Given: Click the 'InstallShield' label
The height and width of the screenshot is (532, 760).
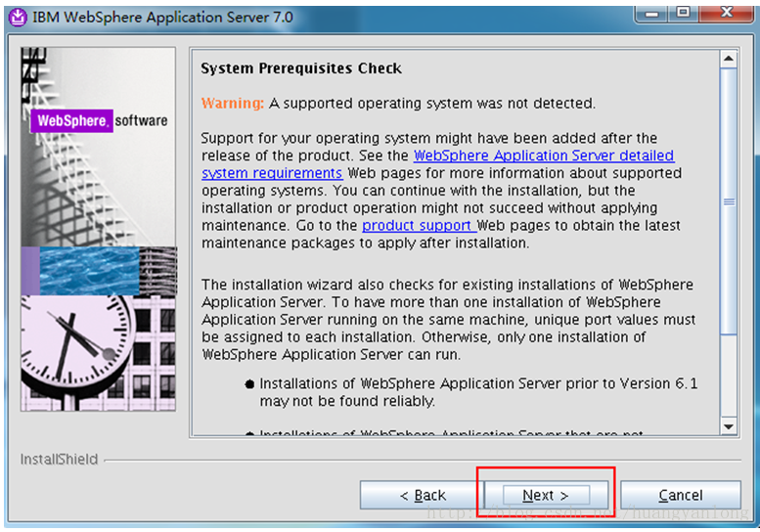Looking at the screenshot, I should 59,459.
